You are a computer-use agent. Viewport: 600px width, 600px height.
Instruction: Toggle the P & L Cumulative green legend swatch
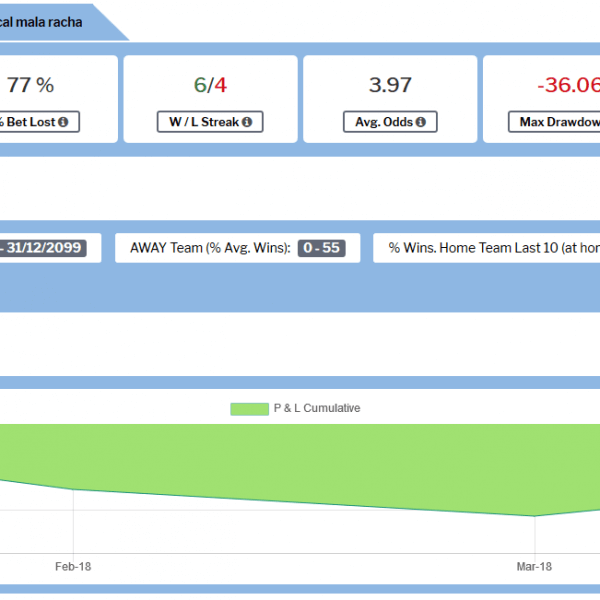pos(249,409)
